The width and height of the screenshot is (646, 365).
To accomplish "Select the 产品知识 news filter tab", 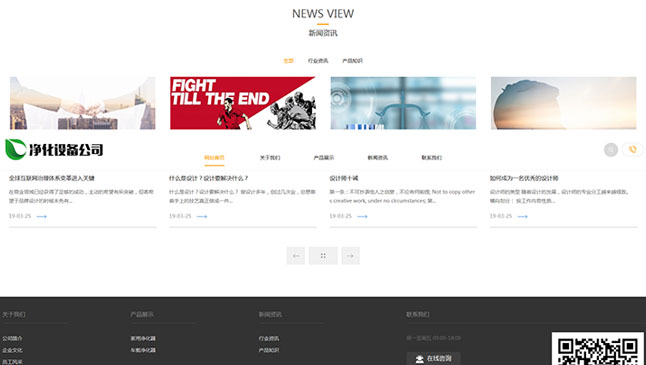I will [x=352, y=61].
